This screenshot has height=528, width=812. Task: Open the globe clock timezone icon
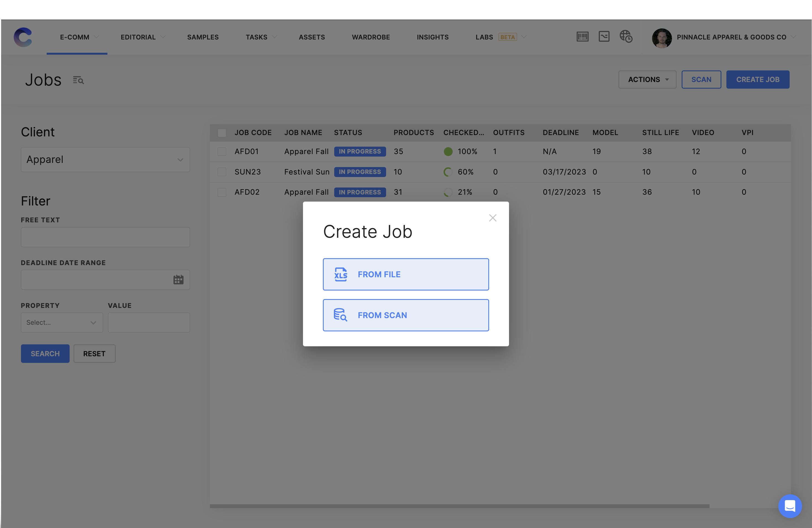(x=626, y=36)
